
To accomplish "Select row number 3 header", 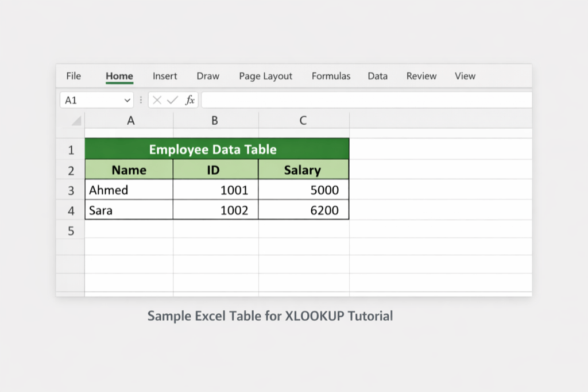I will (x=70, y=190).
